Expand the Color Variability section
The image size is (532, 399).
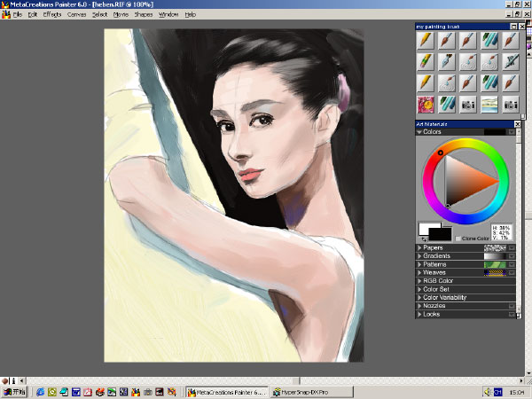coord(419,298)
